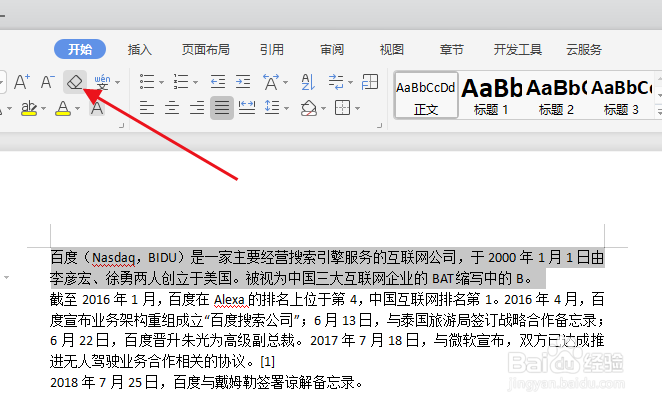Image resolution: width=662 pixels, height=406 pixels.
Task: Click the borders grid icon
Action: point(342,108)
